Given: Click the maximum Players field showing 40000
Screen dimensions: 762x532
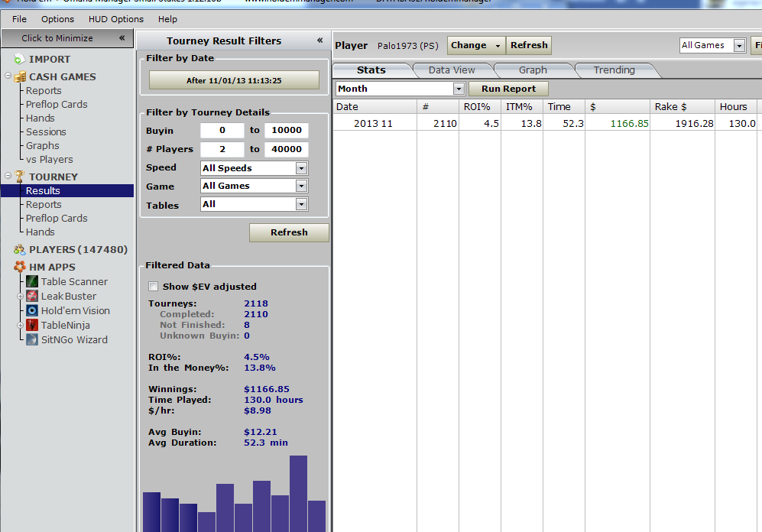Looking at the screenshot, I should pyautogui.click(x=287, y=149).
